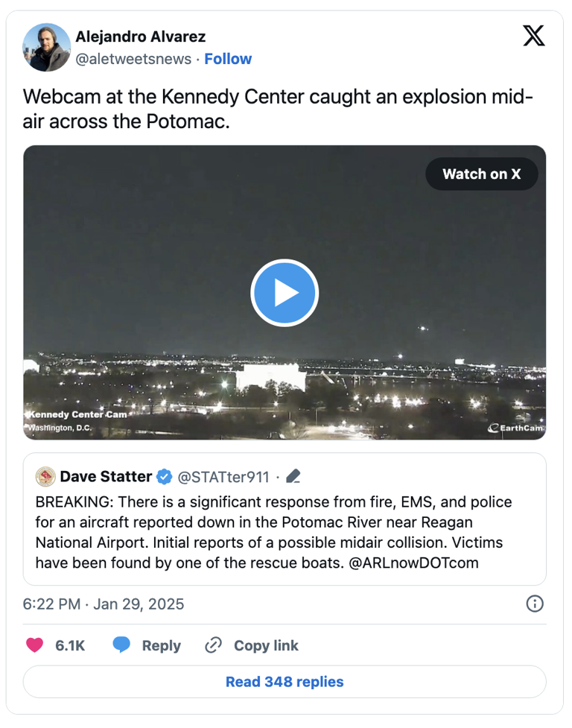Open the Alejandro Alvarez display name

click(x=141, y=37)
